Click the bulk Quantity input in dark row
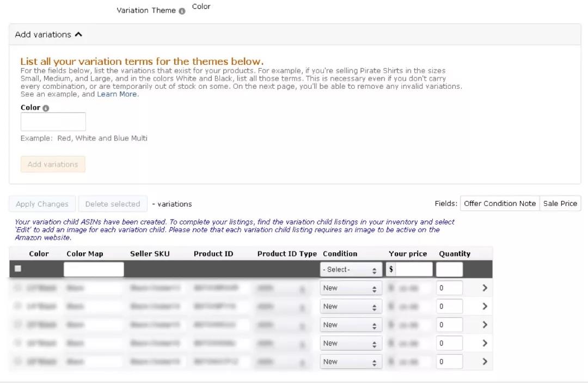 (x=449, y=269)
